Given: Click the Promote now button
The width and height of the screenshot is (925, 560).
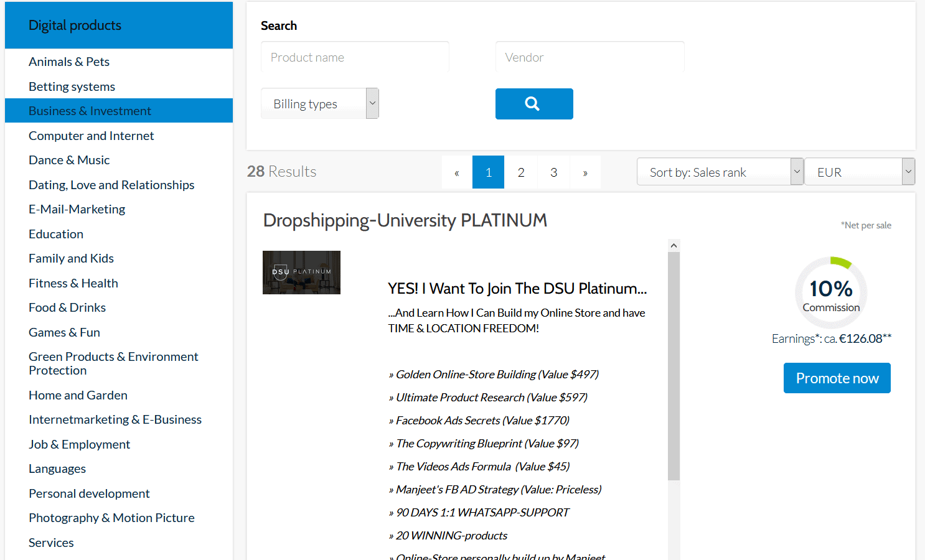Looking at the screenshot, I should coord(837,378).
